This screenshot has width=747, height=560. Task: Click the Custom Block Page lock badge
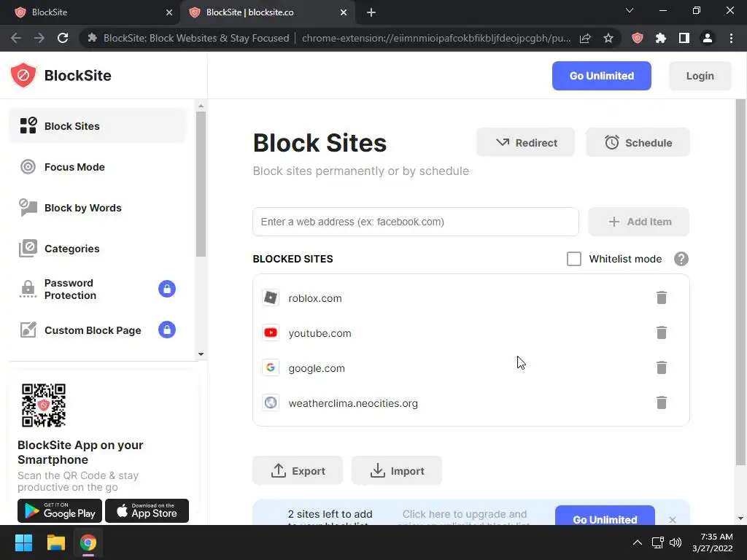(167, 330)
